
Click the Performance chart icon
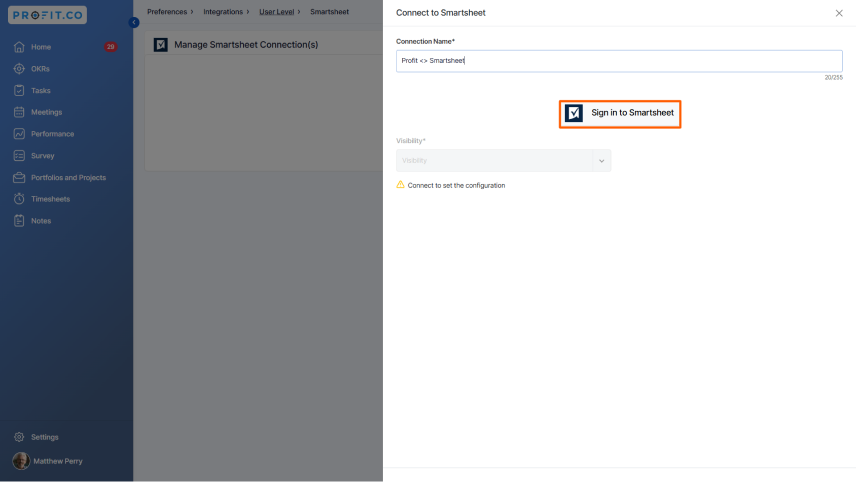point(19,134)
